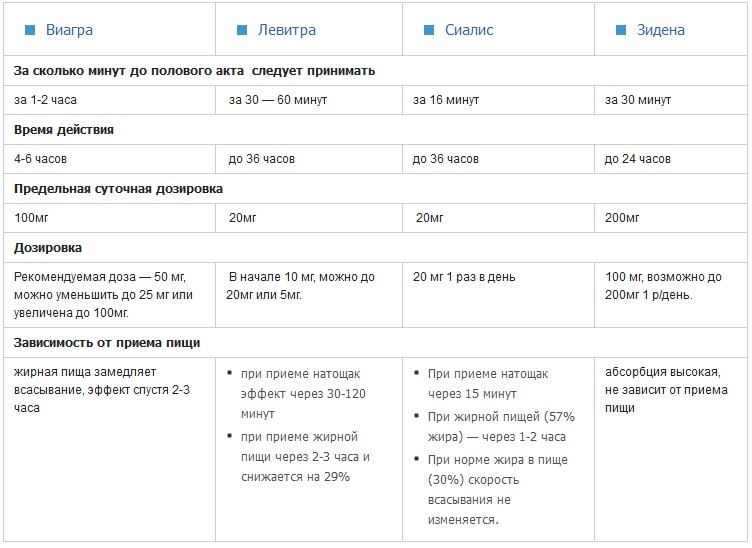Viewport: 752px width, 548px height.
Task: Select the 'Дозировка' section heading
Action: [48, 247]
